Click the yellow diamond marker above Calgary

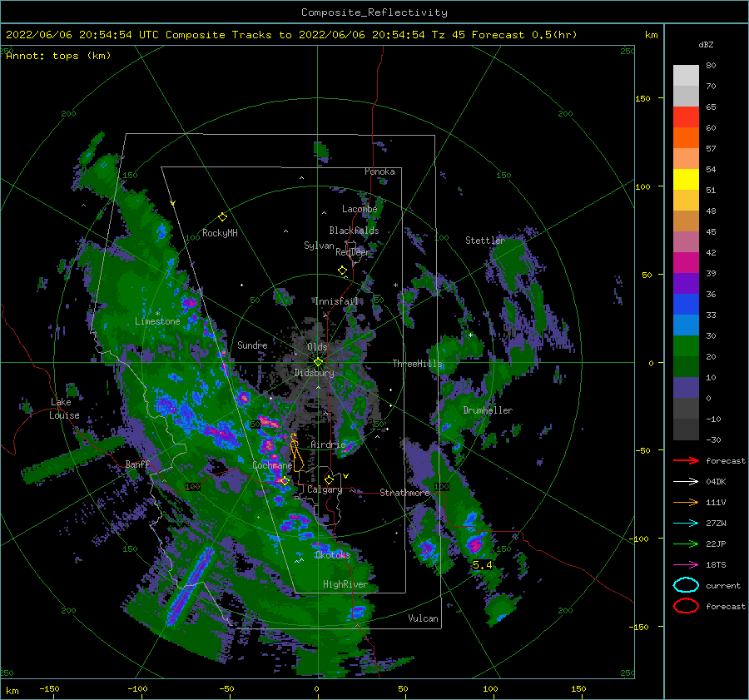tap(329, 479)
